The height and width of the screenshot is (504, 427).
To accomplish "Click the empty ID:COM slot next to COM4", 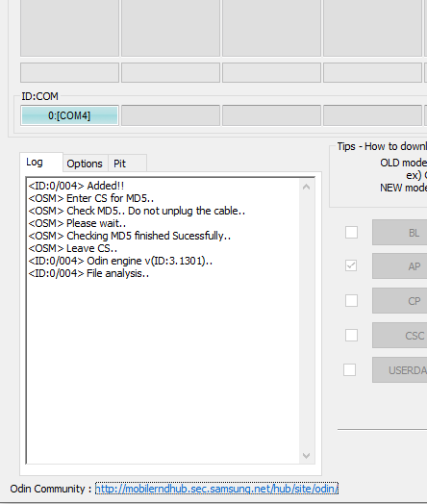I will (x=170, y=115).
